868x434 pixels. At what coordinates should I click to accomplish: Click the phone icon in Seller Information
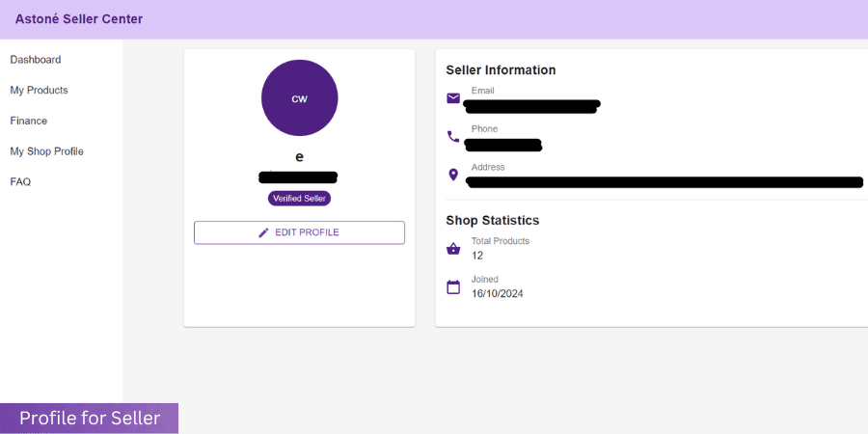(453, 137)
